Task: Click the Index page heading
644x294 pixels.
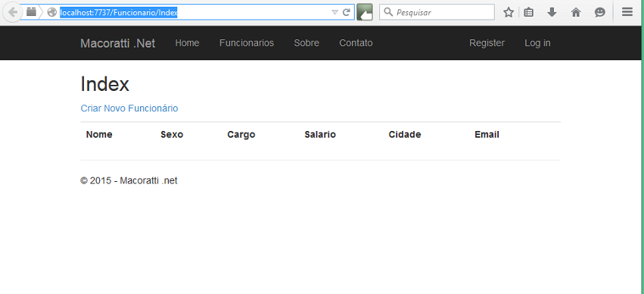Action: pyautogui.click(x=104, y=84)
